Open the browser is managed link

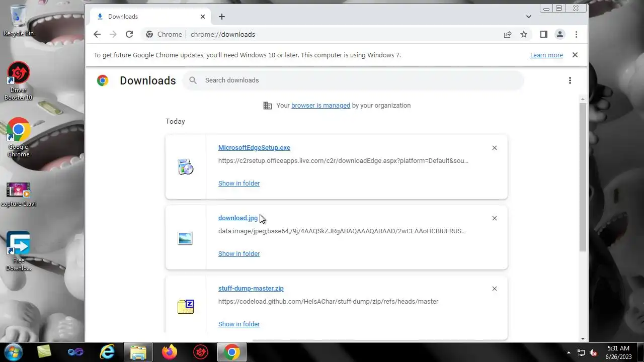(320, 106)
